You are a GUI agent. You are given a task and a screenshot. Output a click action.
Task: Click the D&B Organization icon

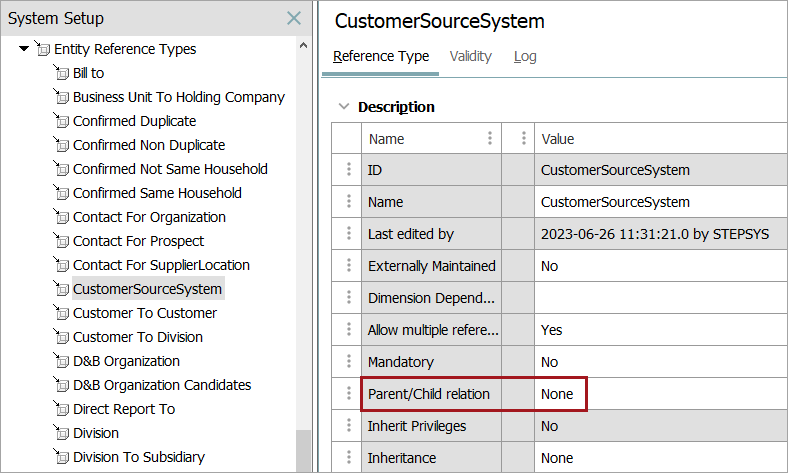61,361
